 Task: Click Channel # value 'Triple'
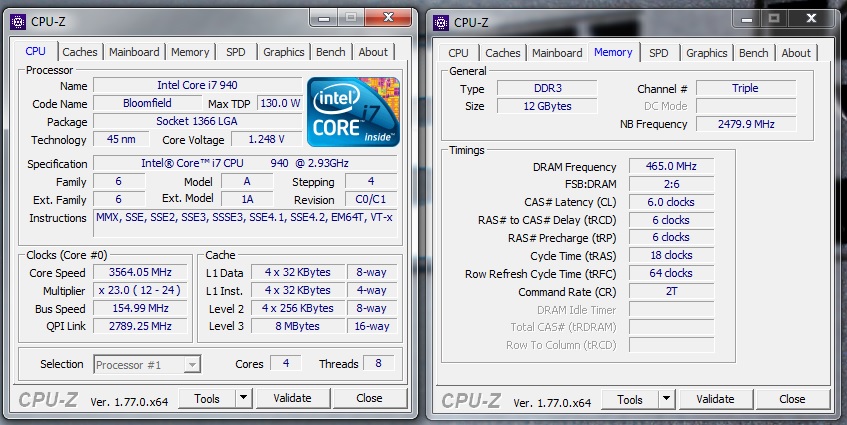tap(746, 88)
